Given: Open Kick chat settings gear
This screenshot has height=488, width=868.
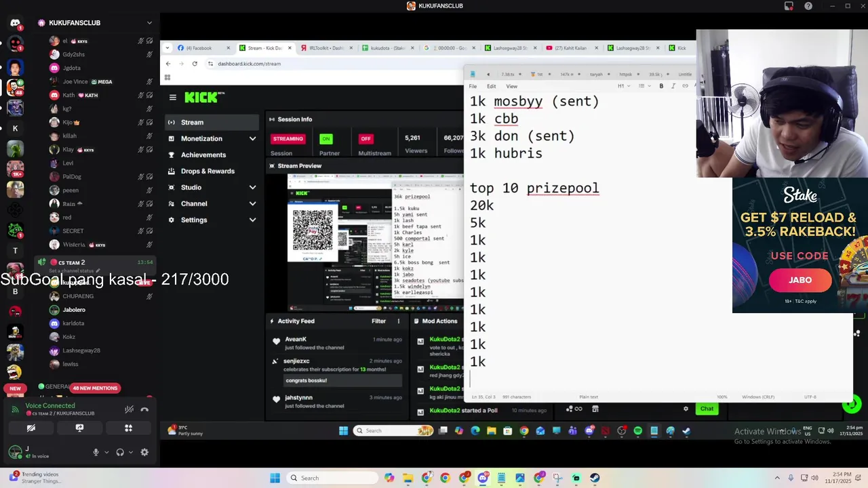Looking at the screenshot, I should pyautogui.click(x=686, y=409).
